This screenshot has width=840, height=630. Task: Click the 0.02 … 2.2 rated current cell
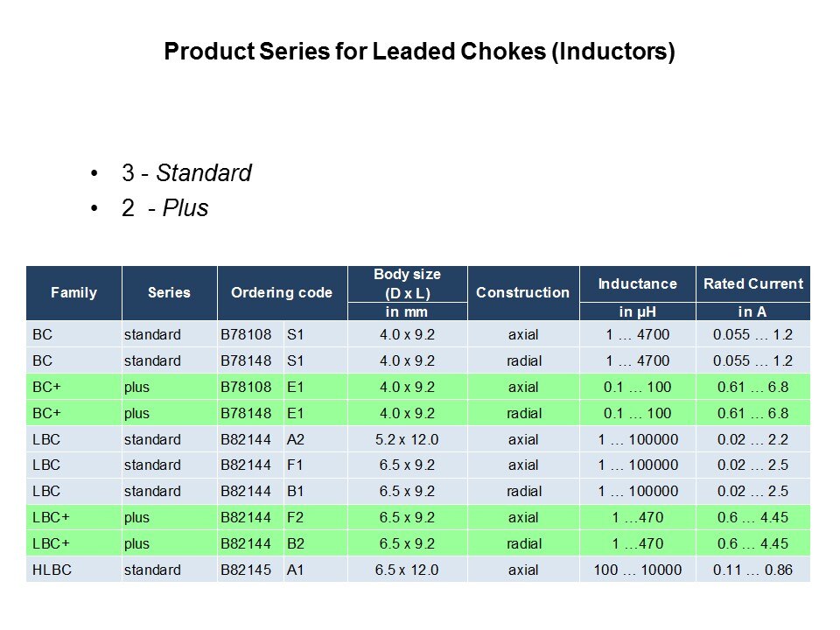[x=752, y=439]
